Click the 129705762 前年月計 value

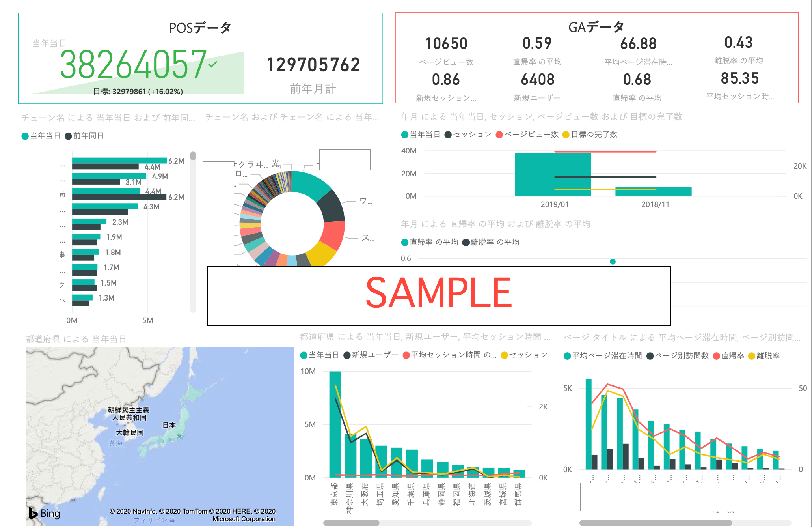(313, 65)
